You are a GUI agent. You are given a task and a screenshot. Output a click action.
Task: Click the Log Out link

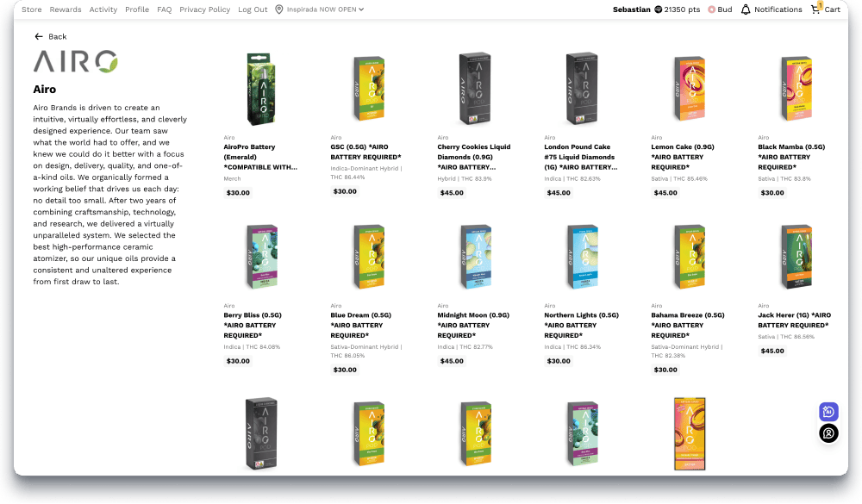pyautogui.click(x=253, y=9)
